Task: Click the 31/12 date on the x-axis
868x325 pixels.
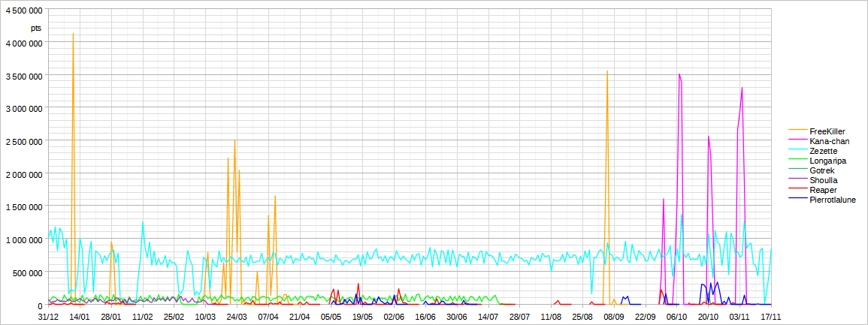Action: [48, 317]
